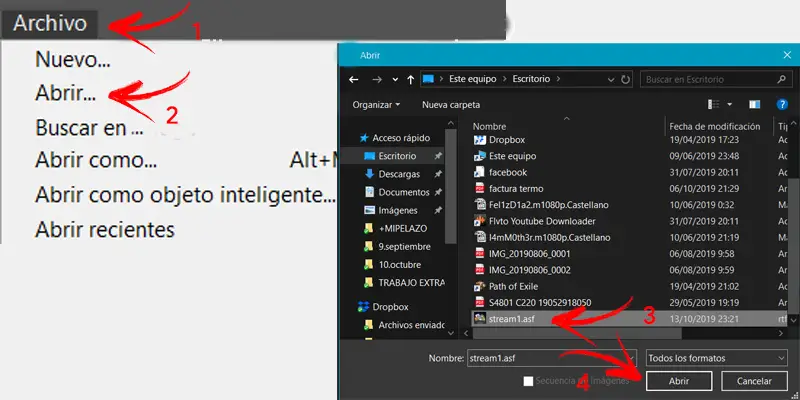Close the Abrir dialog
Viewport: 800px width, 400px height.
787,55
